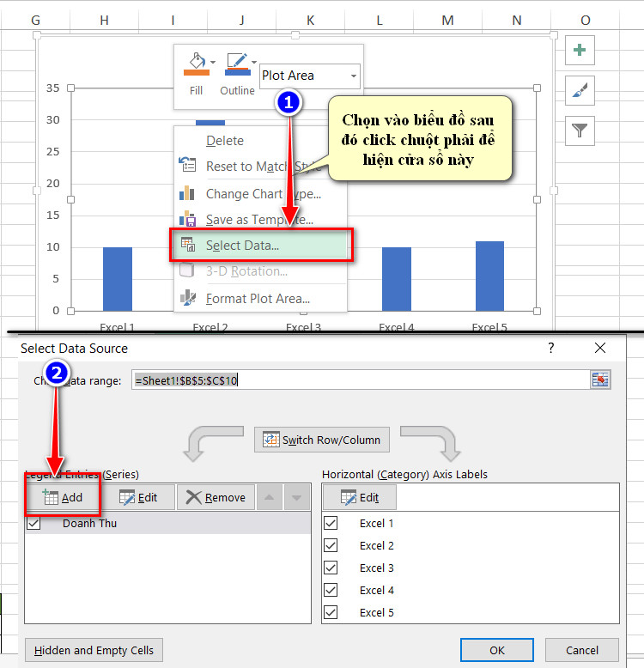Toggle the Doanh Thu series checkbox
The width and height of the screenshot is (644, 668).
33,523
